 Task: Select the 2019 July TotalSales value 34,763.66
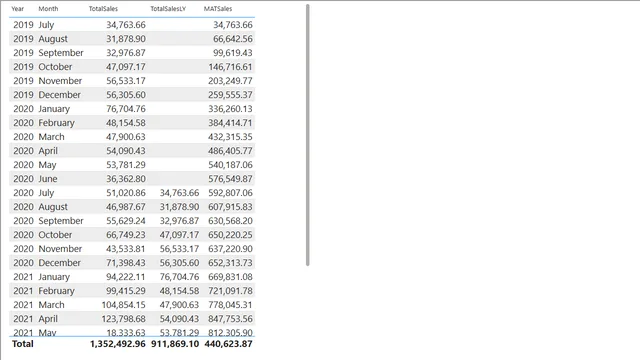point(126,25)
